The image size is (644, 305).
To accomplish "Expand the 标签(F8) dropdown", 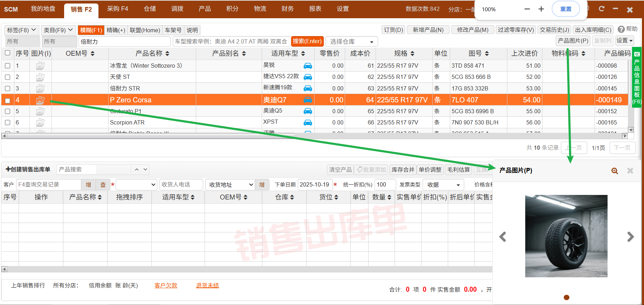I will pos(21,30).
